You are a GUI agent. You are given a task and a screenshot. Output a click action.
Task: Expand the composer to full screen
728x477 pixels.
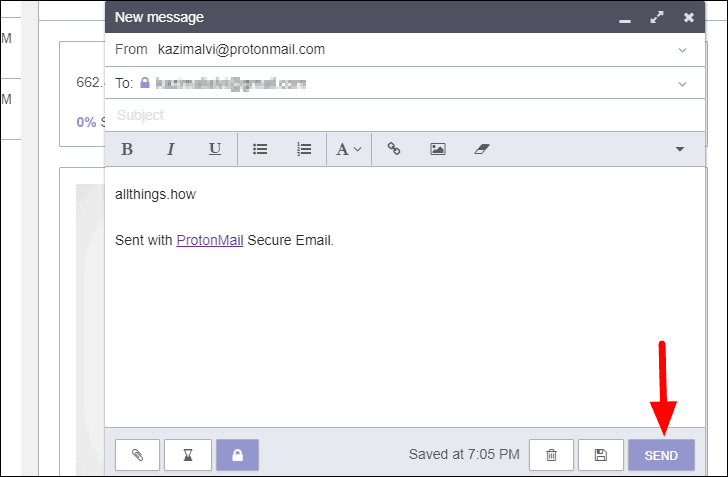(656, 18)
